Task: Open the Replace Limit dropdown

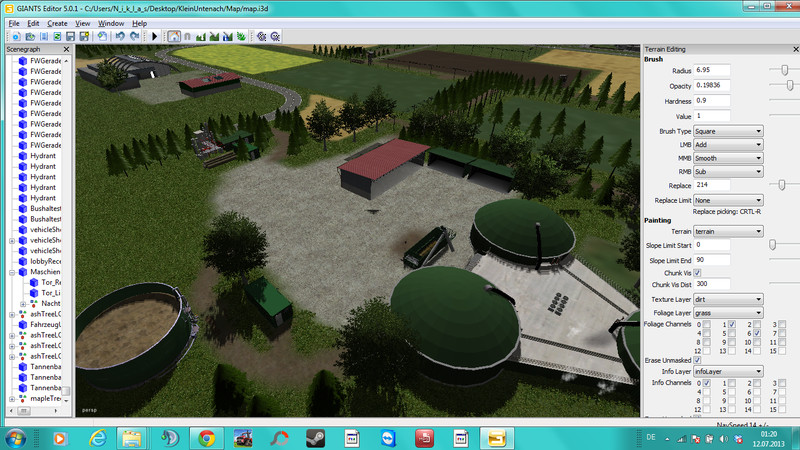Action: tap(728, 201)
